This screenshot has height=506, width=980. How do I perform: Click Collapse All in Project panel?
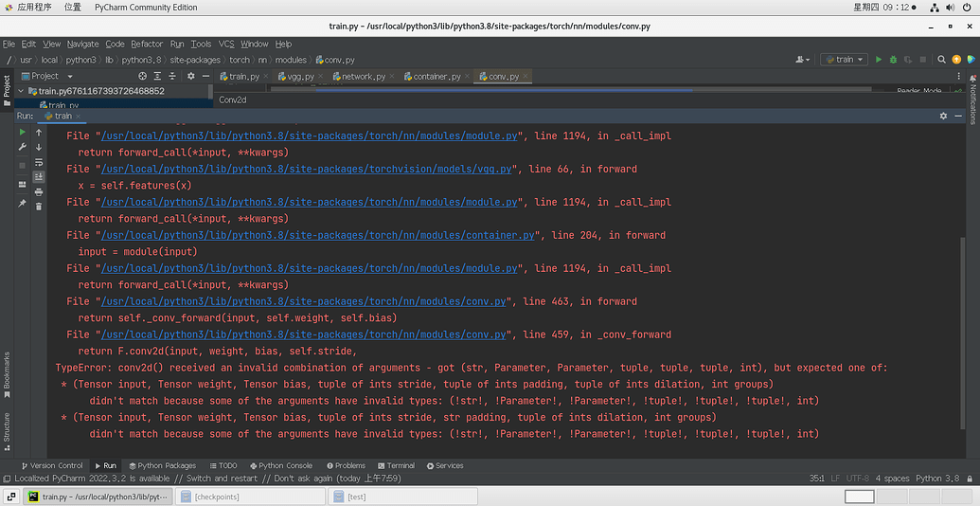[x=172, y=76]
